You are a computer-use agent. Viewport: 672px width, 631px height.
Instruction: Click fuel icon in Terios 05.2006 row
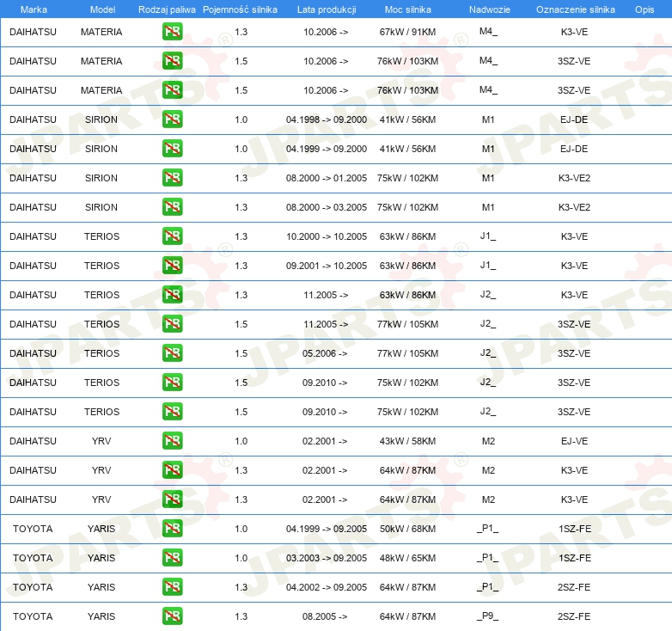pos(172,353)
